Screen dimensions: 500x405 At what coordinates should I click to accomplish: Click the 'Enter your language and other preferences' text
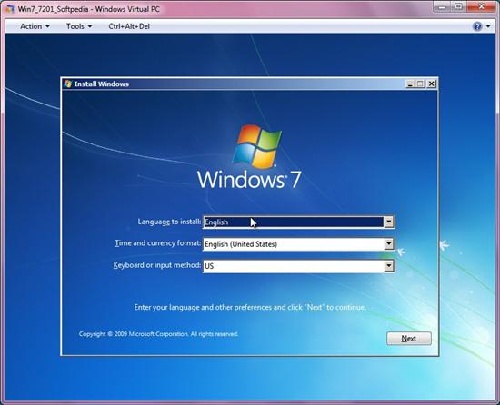coord(250,307)
